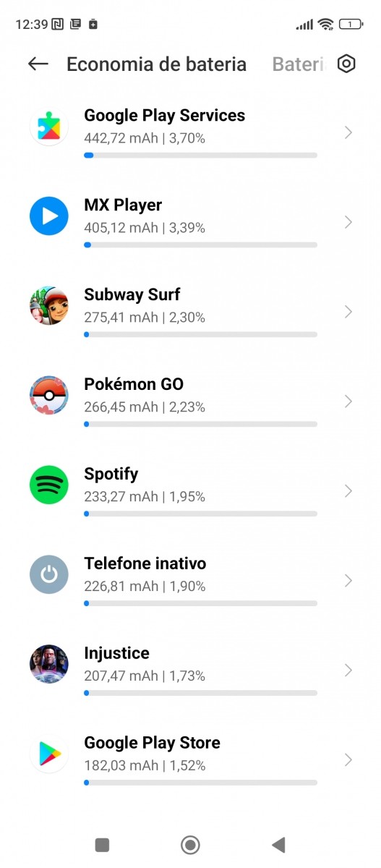Tap the Telefone inativo power icon
The width and height of the screenshot is (381, 868).
pos(49,574)
